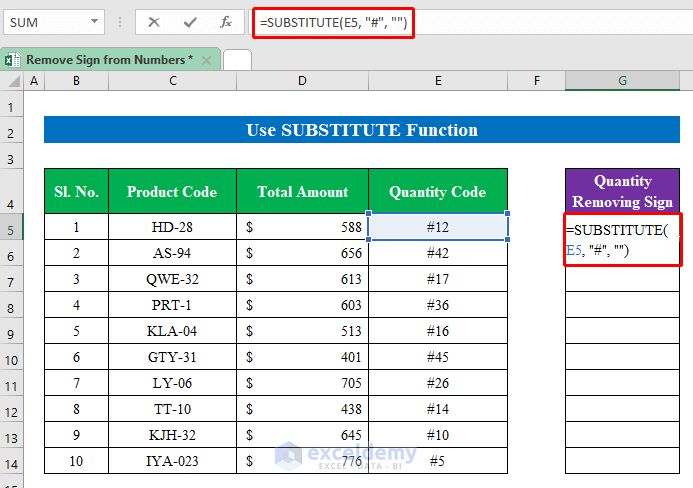Switch to Remove Sign from Numbers tab
Viewport: 693px width, 488px height.
tap(110, 60)
